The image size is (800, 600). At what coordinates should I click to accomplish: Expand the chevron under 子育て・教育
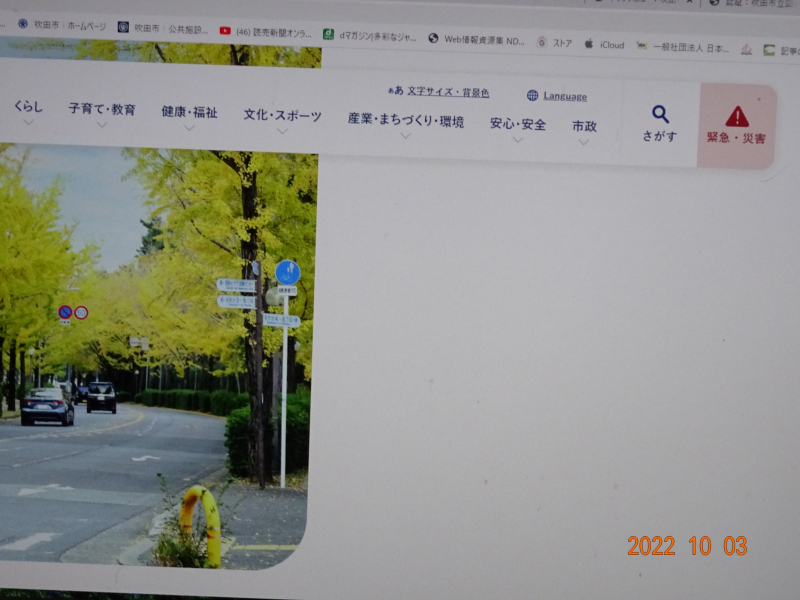pos(102,124)
